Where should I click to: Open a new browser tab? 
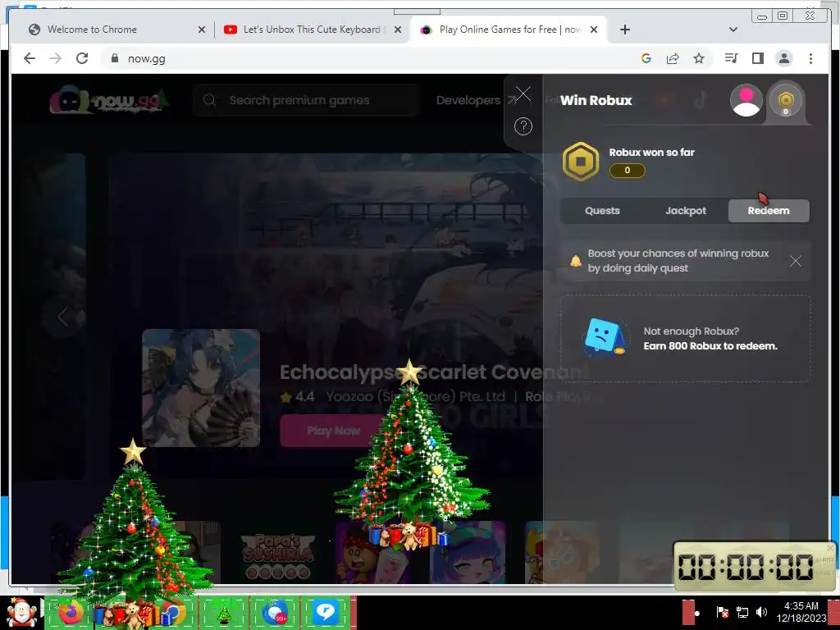(x=624, y=30)
